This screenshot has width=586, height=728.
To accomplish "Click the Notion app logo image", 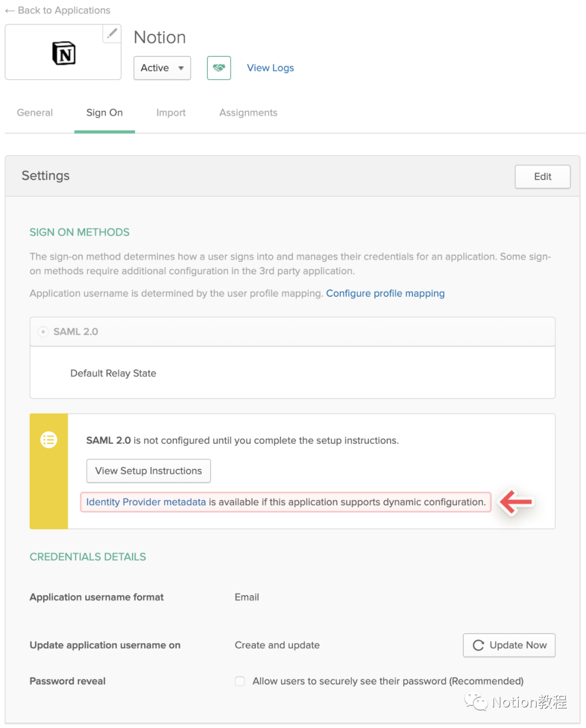I will point(63,53).
